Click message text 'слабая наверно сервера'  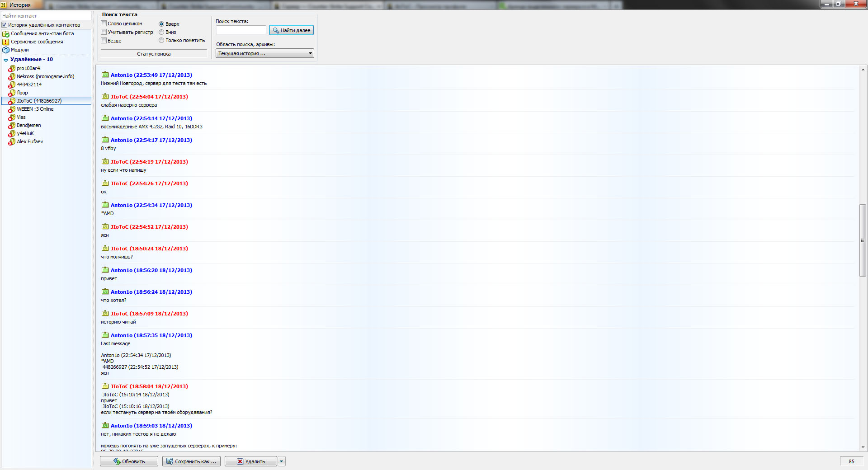[129, 105]
